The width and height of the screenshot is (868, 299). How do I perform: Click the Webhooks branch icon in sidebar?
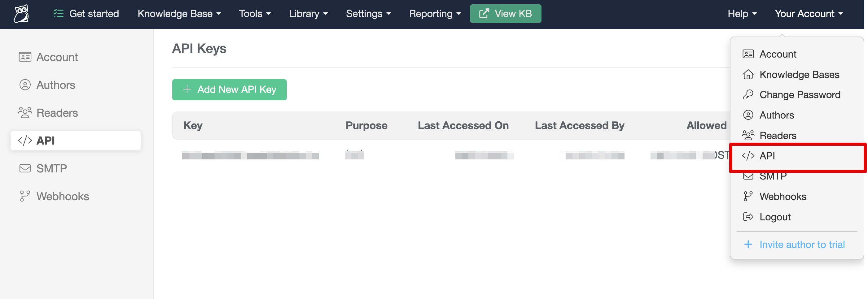(25, 196)
